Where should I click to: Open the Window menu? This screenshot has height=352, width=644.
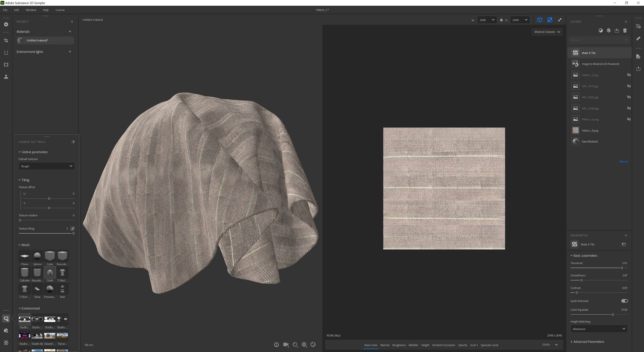31,10
